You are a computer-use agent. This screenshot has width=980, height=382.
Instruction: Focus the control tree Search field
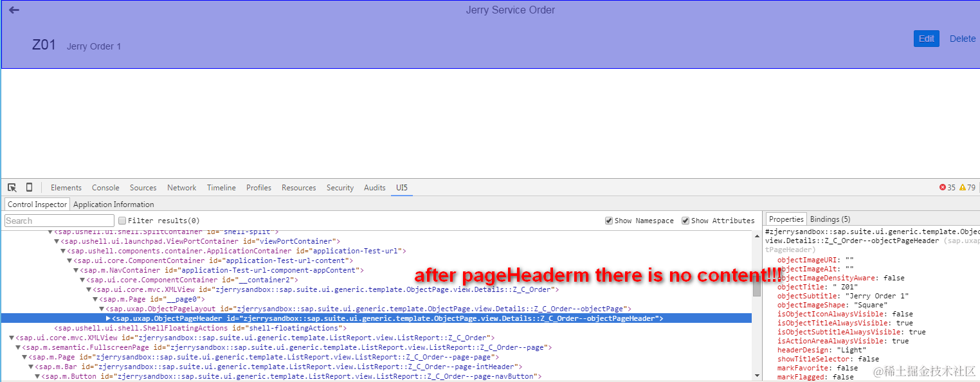click(59, 221)
